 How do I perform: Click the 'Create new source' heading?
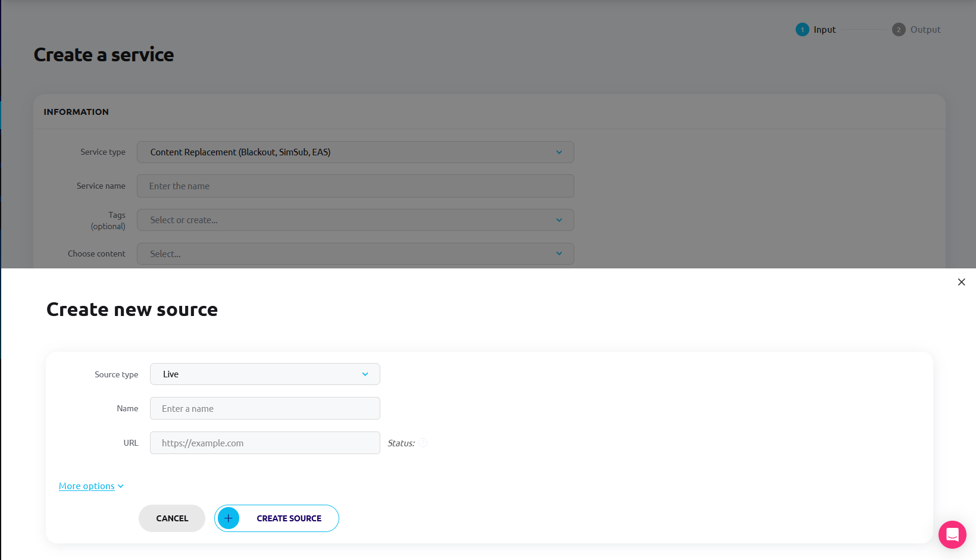tap(132, 309)
